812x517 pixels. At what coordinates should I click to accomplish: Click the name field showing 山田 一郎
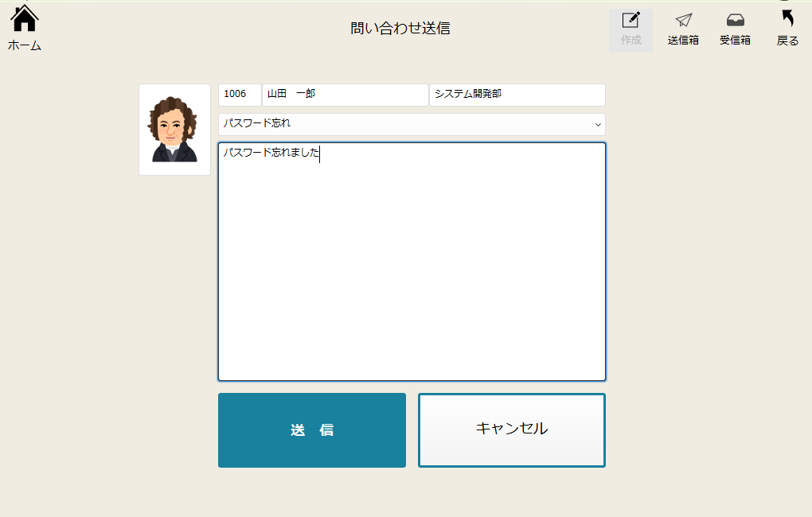tap(345, 95)
